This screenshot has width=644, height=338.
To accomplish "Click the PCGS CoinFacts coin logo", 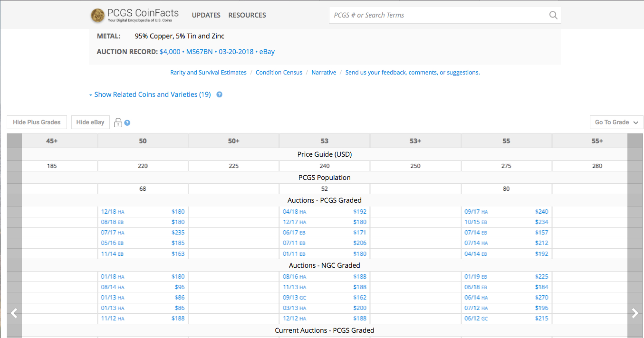I will click(98, 15).
